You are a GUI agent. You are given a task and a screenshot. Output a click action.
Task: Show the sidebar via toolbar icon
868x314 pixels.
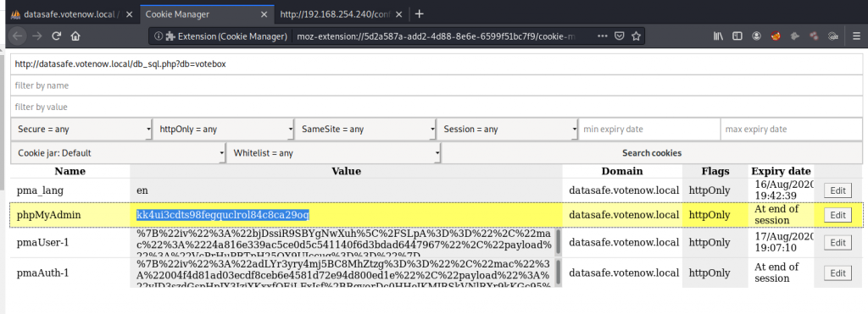737,36
